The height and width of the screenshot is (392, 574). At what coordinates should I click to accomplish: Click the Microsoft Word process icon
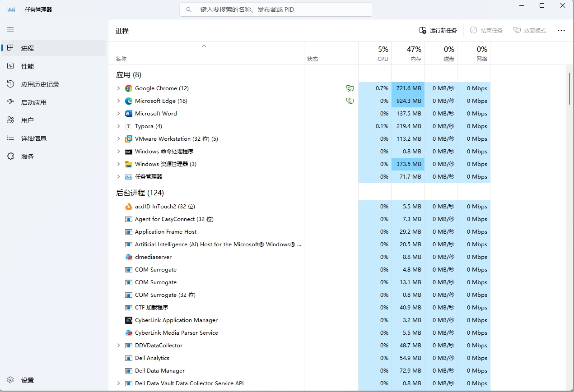[129, 114]
